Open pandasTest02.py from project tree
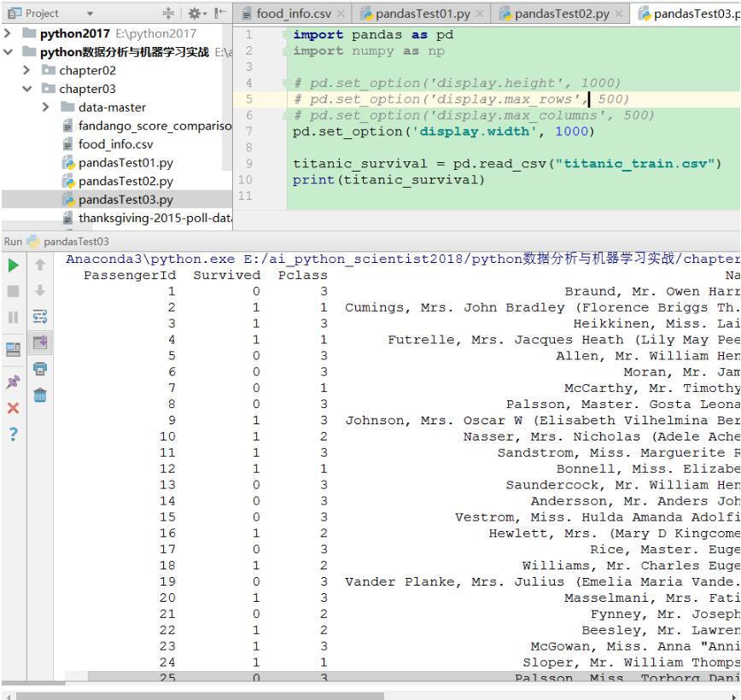 [118, 181]
